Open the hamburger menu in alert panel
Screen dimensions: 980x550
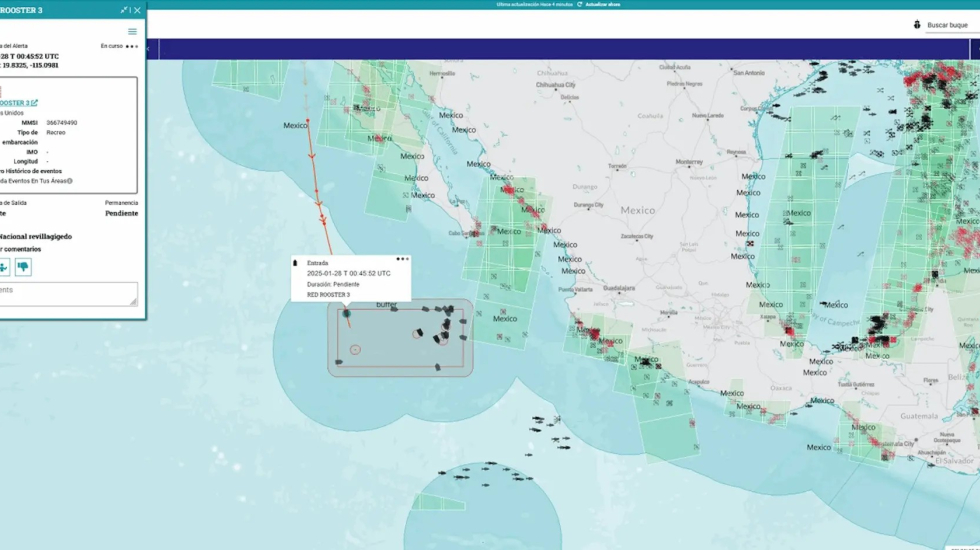click(132, 31)
